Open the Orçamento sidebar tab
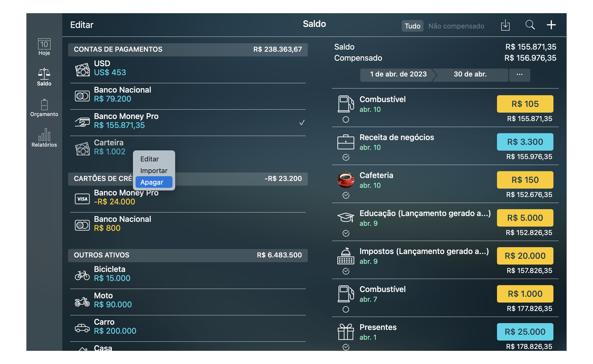Viewport: 593px width, 364px height. click(x=44, y=108)
